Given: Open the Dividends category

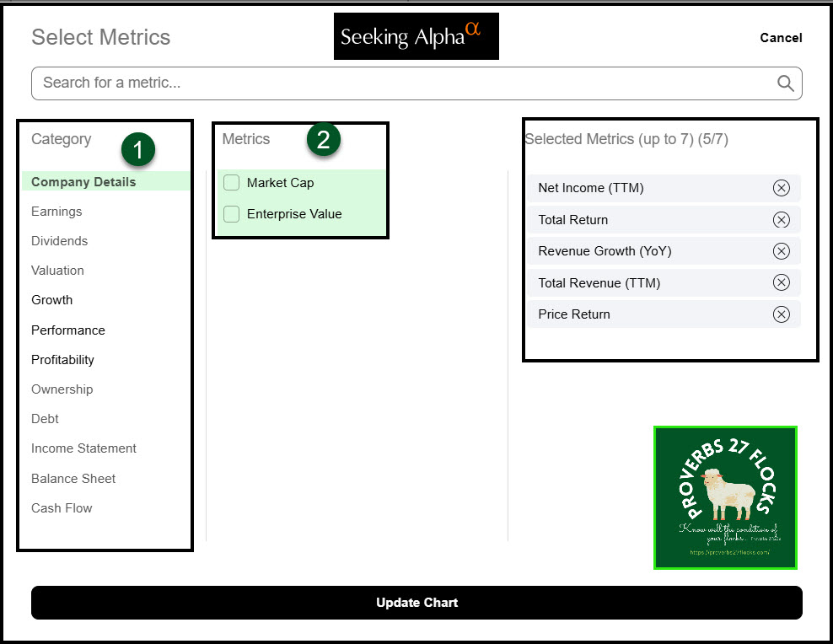Looking at the screenshot, I should [59, 241].
